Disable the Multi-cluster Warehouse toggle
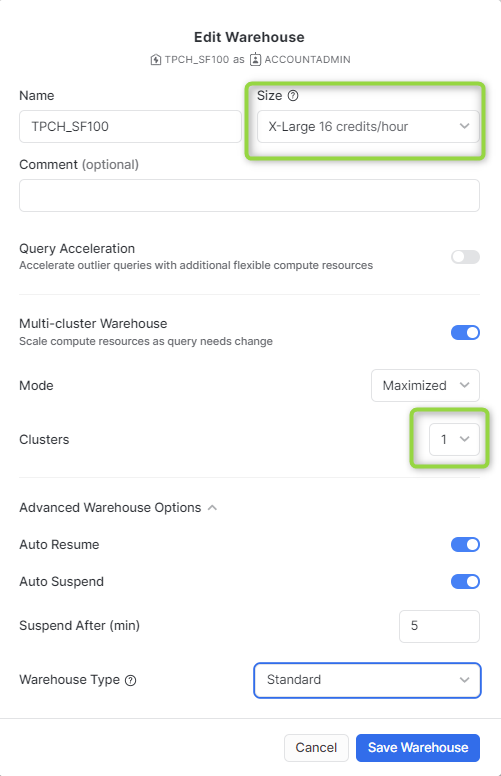This screenshot has width=501, height=776. 465,333
